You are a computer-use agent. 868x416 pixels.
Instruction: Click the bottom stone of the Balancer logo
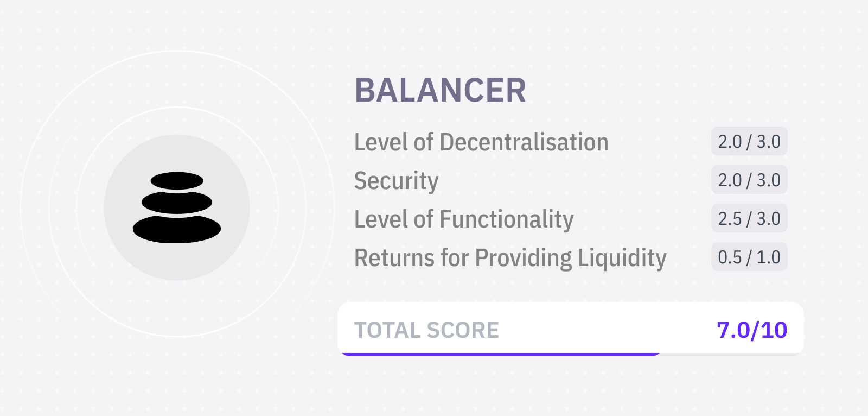(x=177, y=229)
